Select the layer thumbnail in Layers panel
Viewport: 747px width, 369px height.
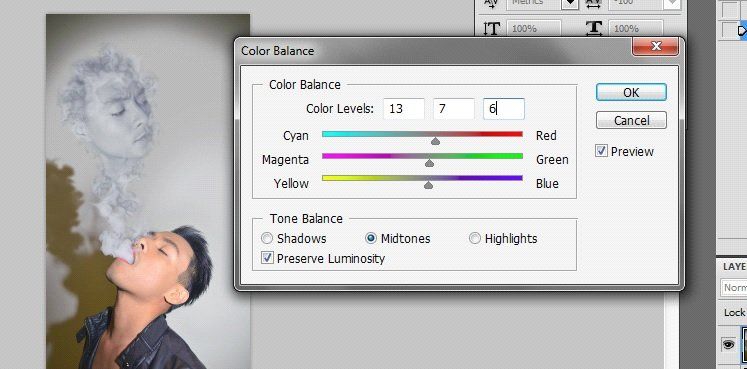744,344
